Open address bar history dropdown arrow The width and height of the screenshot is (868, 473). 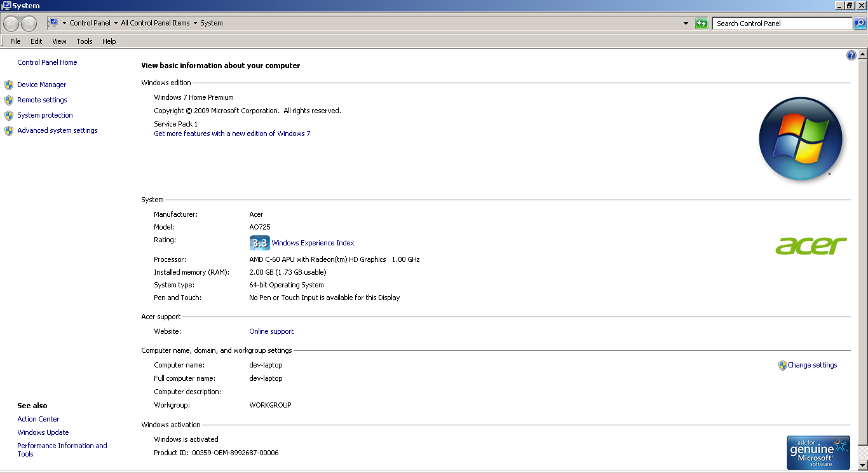686,24
